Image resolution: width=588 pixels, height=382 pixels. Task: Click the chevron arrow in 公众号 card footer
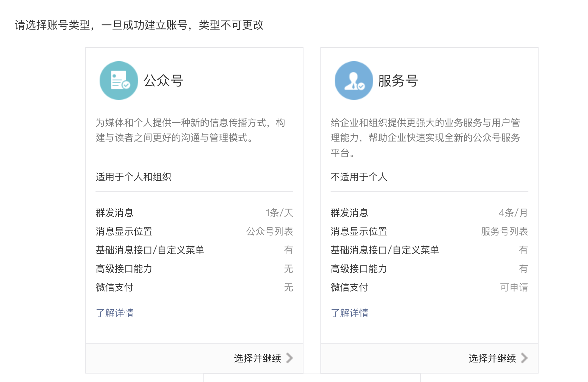pyautogui.click(x=289, y=358)
